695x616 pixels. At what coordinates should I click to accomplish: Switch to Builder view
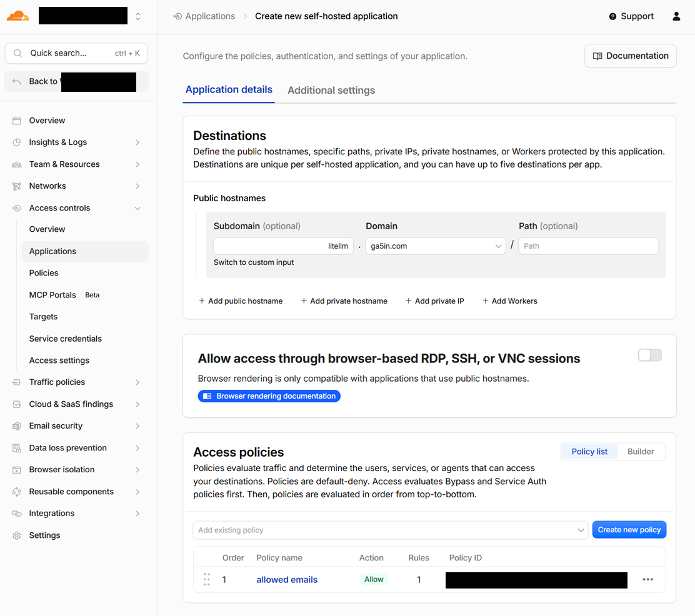tap(641, 452)
